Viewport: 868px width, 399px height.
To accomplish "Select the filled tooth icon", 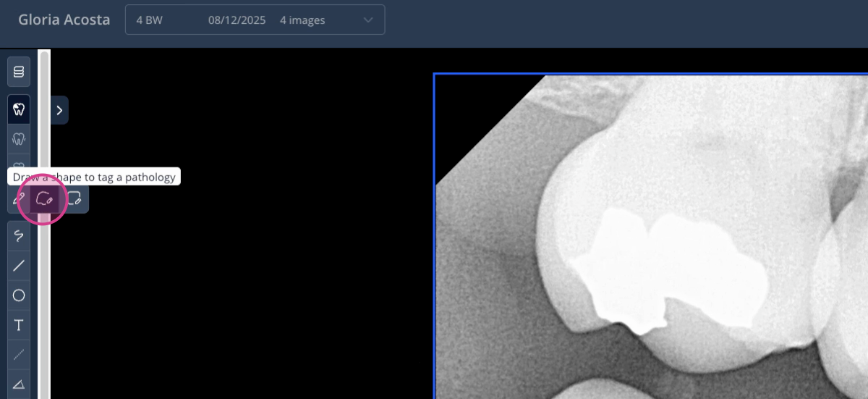I will [x=19, y=110].
